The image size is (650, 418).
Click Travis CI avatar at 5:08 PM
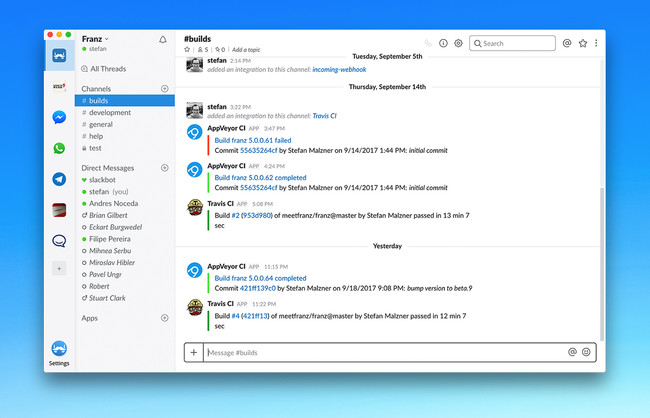pyautogui.click(x=194, y=207)
